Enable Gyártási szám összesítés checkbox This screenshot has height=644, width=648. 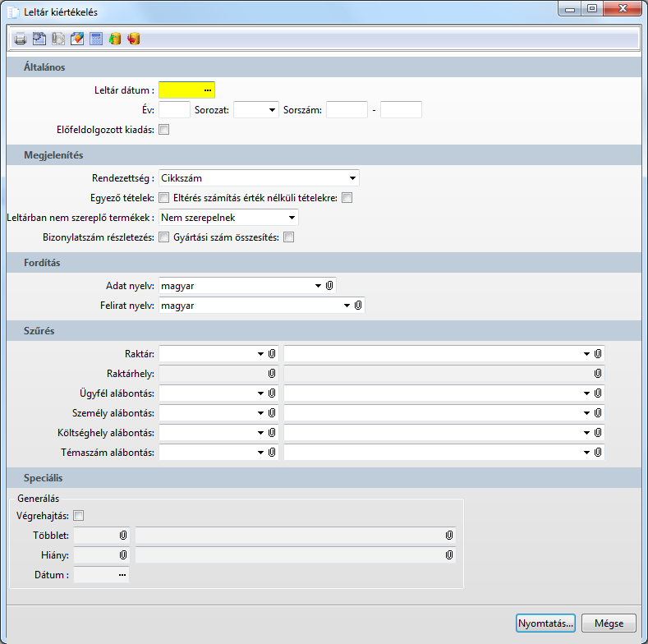[289, 237]
